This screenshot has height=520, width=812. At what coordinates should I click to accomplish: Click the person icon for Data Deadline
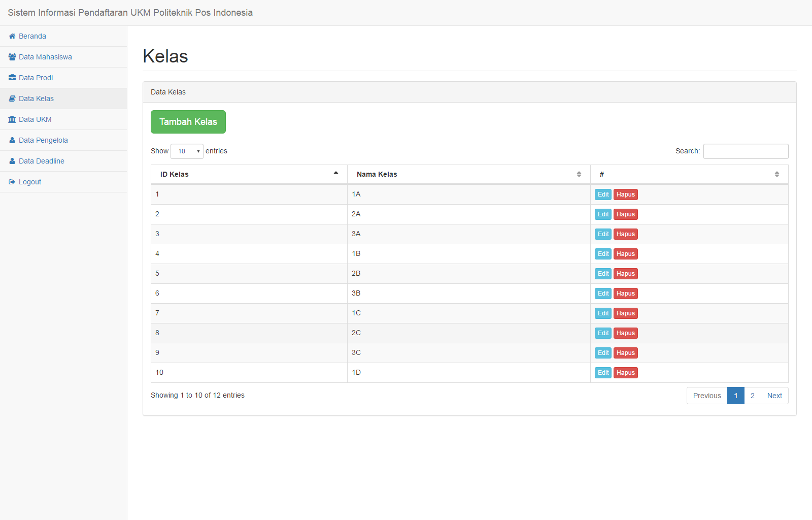pos(12,161)
